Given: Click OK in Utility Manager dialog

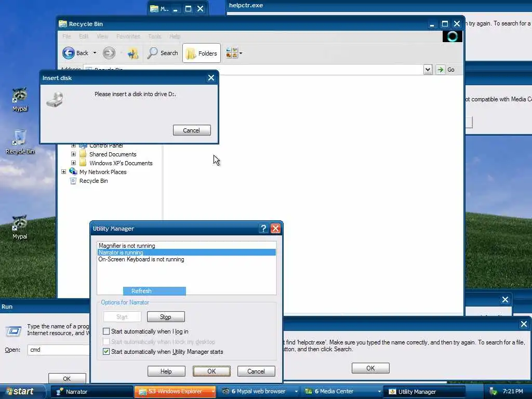Looking at the screenshot, I should [212, 371].
